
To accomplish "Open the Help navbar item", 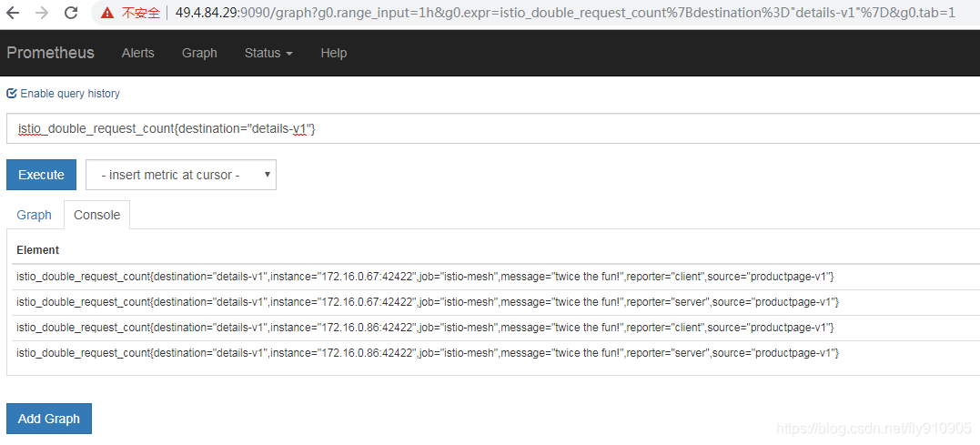I will (x=334, y=53).
